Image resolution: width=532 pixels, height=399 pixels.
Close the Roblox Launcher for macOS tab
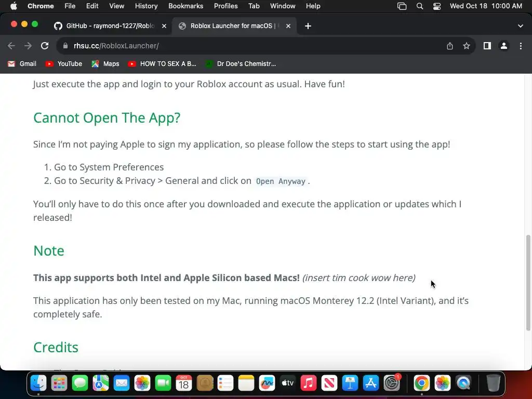[x=288, y=26]
